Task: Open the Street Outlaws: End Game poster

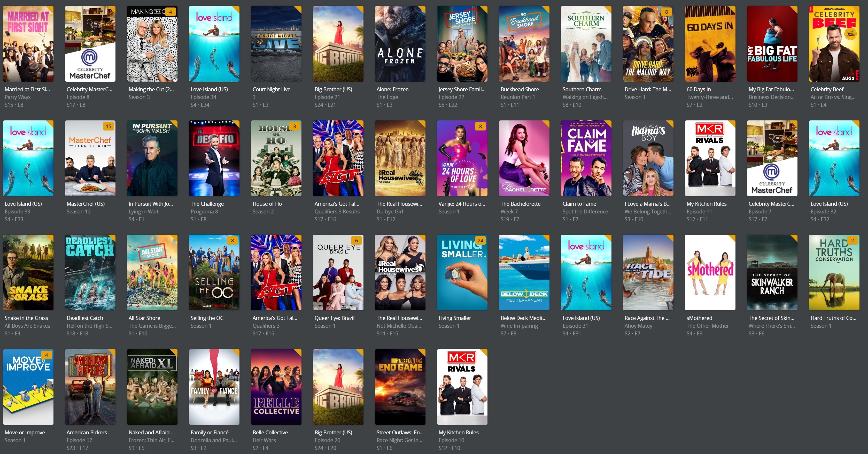Action: (400, 387)
